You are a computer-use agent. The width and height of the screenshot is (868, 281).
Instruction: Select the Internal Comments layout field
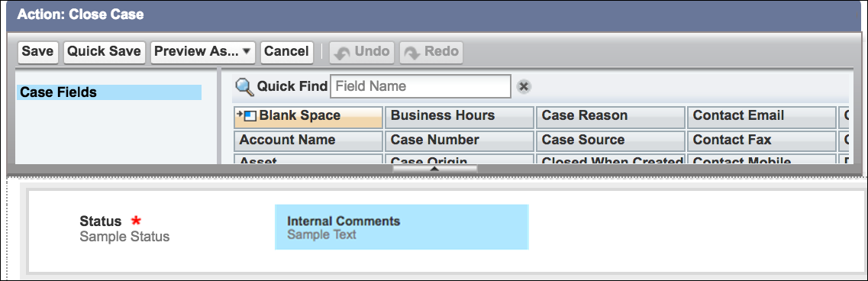pyautogui.click(x=402, y=228)
